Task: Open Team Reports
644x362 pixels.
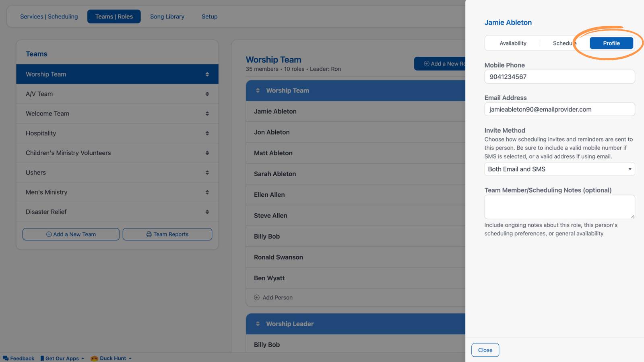Action: pos(167,234)
